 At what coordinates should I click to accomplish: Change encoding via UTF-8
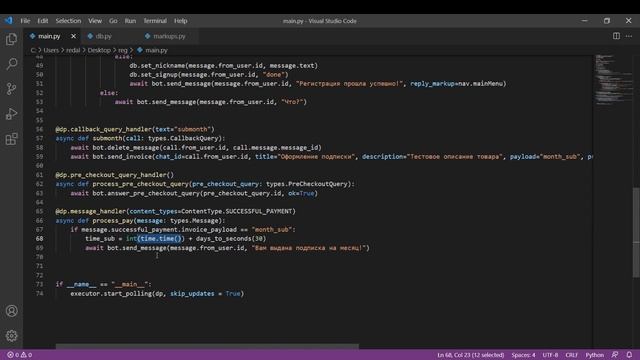(x=550, y=355)
